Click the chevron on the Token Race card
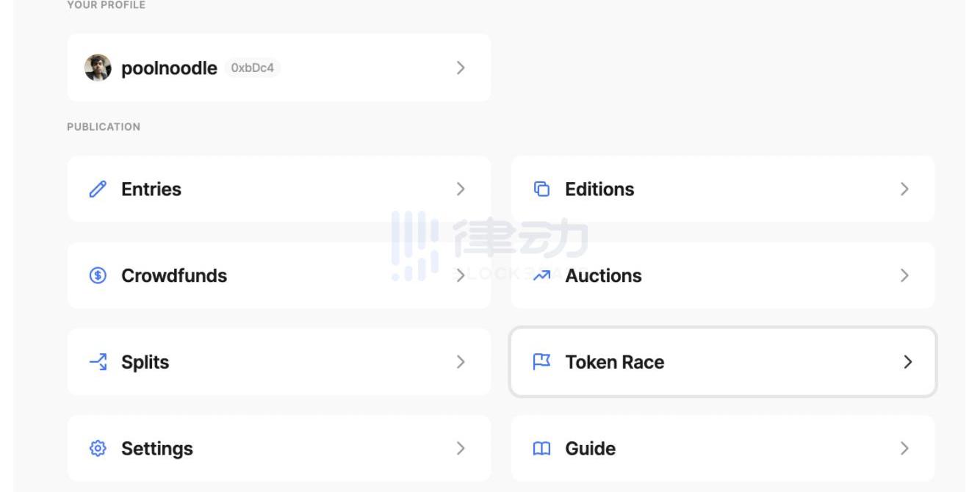Viewport: 980px width, 492px height. (x=907, y=362)
